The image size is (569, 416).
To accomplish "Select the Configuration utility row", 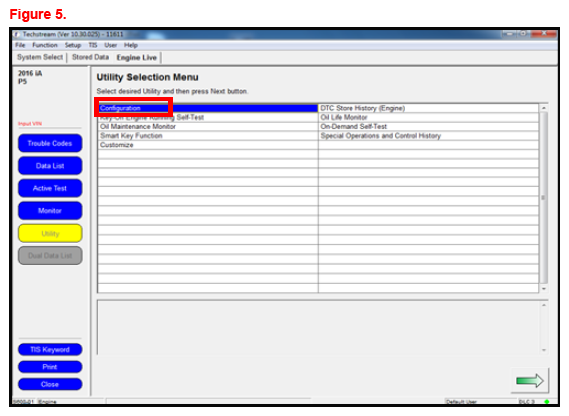I will pyautogui.click(x=208, y=108).
